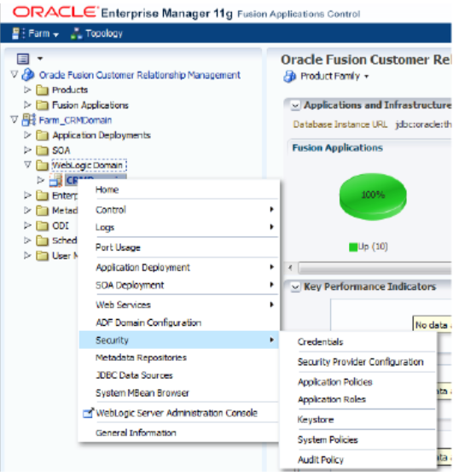Screen dimensions: 459x476
Task: Click the Fusion Applications folder icon
Action: pyautogui.click(x=42, y=105)
